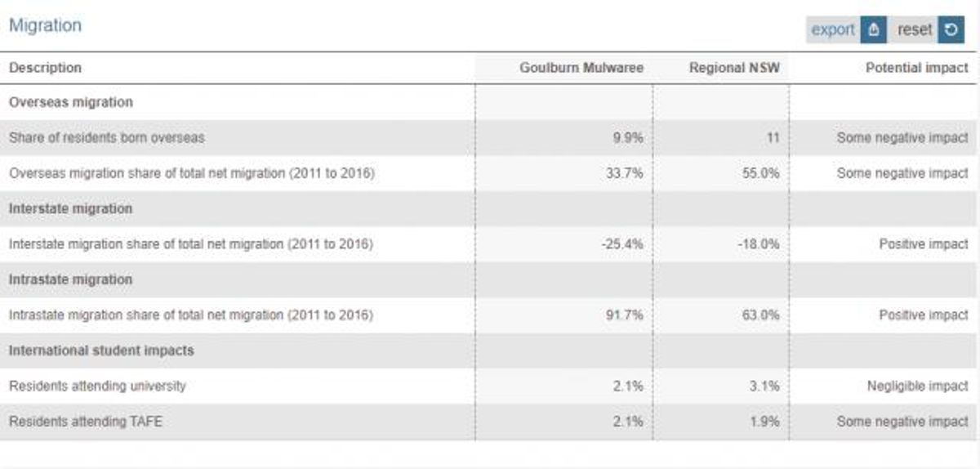Click the reset circular arrow icon
The width and height of the screenshot is (980, 469).
[951, 30]
